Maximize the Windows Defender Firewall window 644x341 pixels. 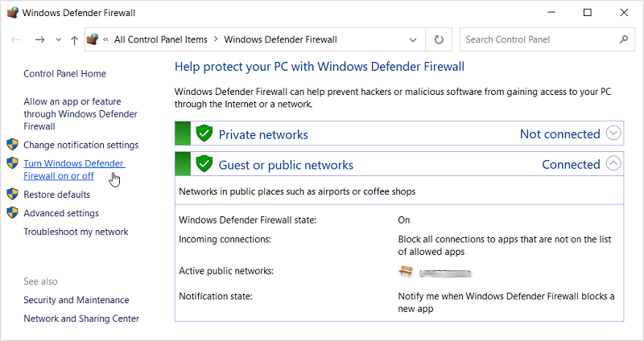(588, 13)
